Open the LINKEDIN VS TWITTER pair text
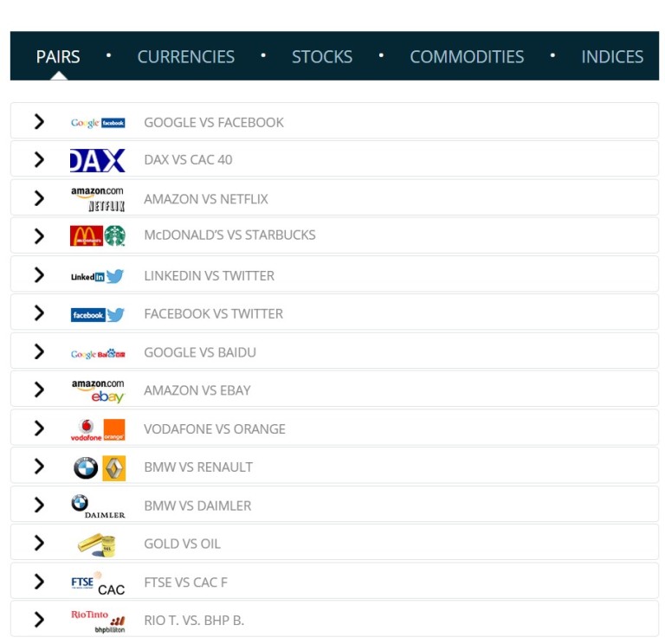665x644 pixels. [x=209, y=276]
